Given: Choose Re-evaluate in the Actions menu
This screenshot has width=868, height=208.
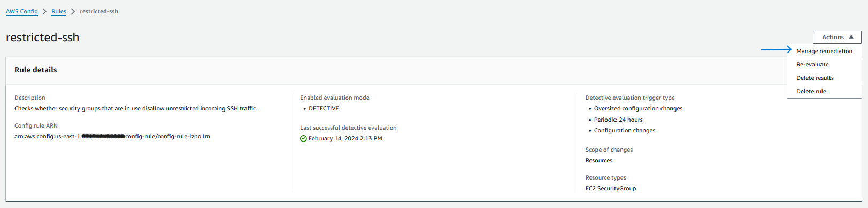Looking at the screenshot, I should (x=812, y=64).
